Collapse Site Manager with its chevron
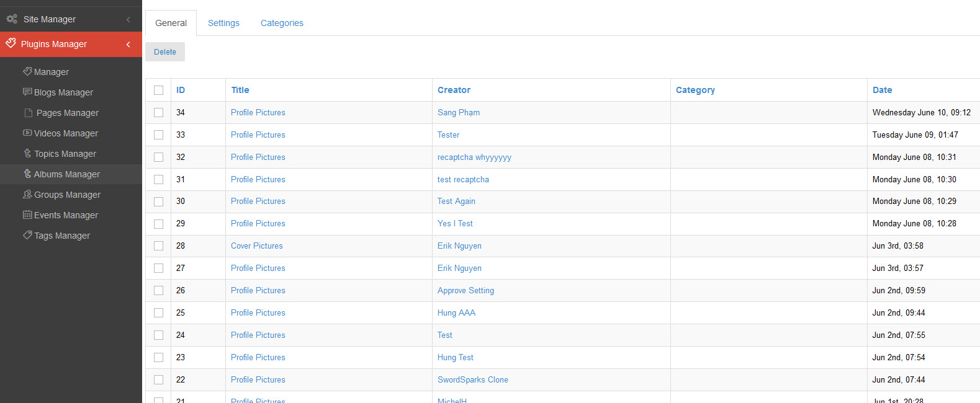The width and height of the screenshot is (980, 403). [128, 19]
